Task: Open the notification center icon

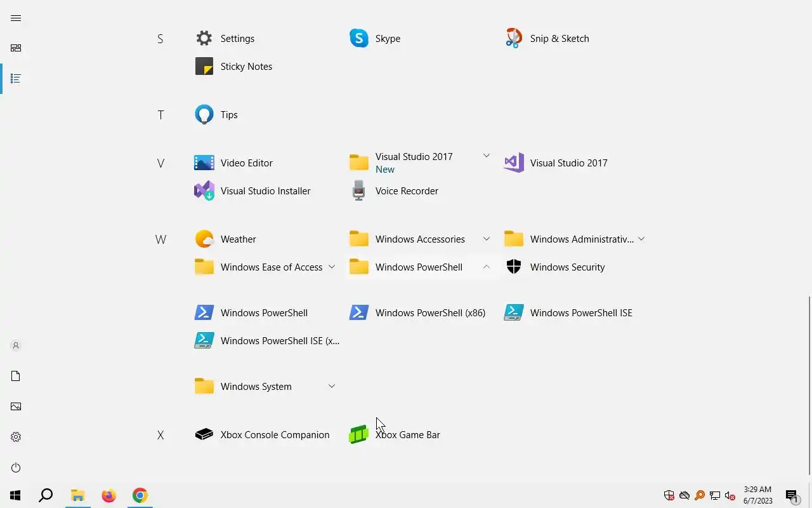Action: 792,495
